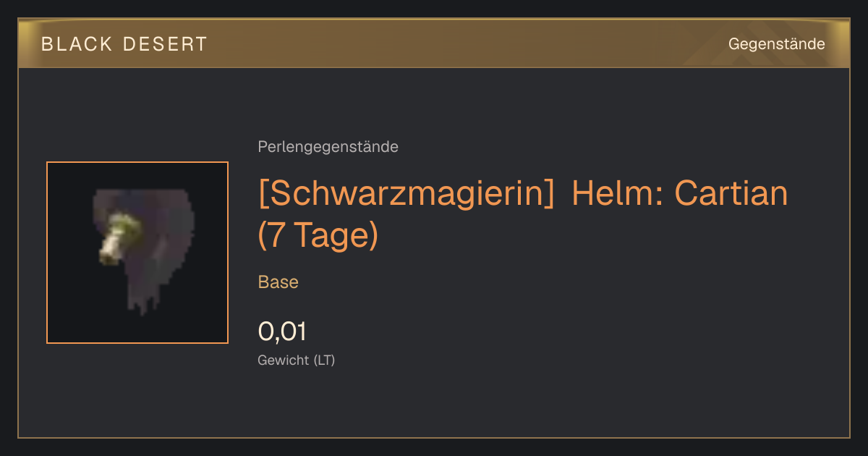868x456 pixels.
Task: Click the Base grade label
Action: point(278,282)
